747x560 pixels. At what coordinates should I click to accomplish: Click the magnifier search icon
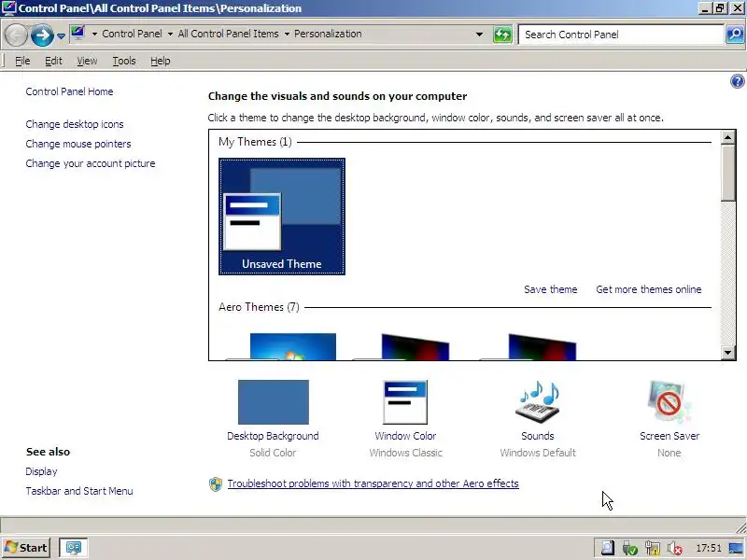735,35
